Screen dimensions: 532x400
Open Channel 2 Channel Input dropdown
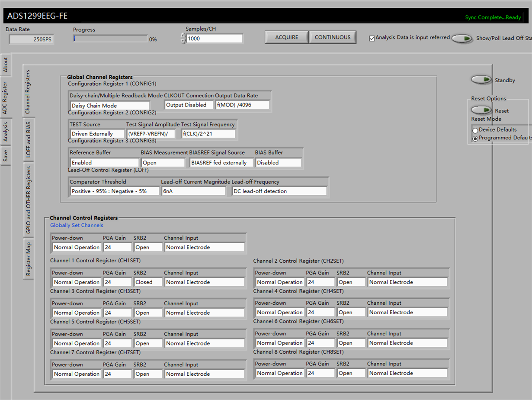pyautogui.click(x=408, y=282)
